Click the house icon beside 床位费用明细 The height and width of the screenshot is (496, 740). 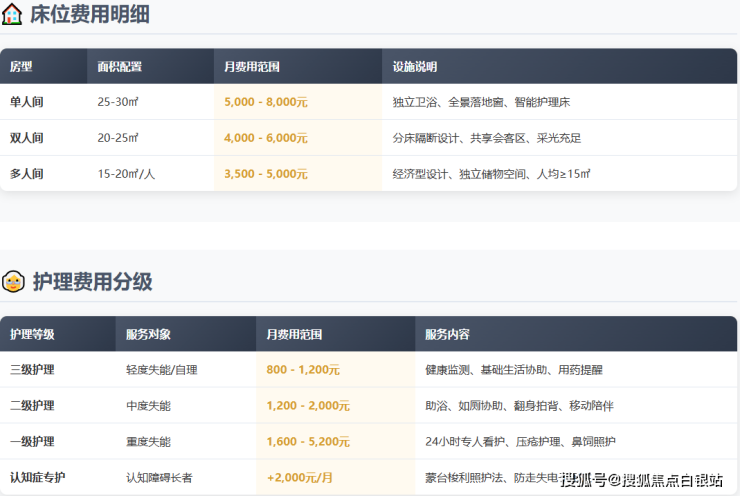tap(13, 15)
